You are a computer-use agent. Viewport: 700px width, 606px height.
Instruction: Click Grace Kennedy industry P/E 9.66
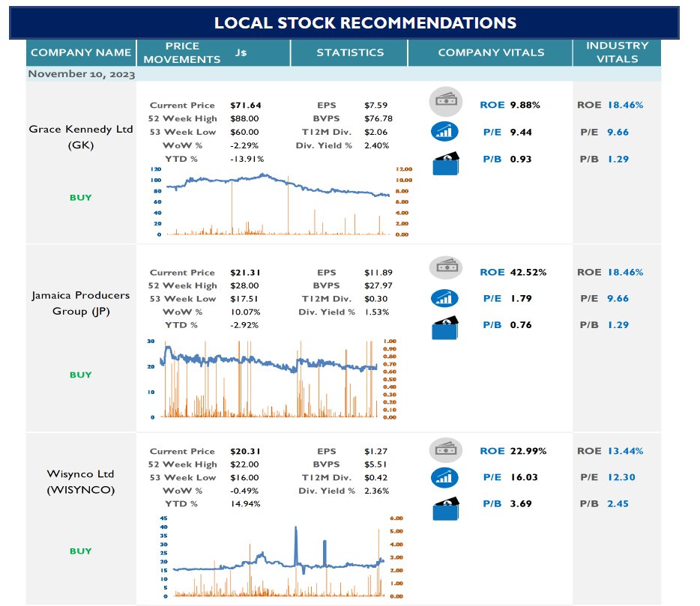click(618, 132)
